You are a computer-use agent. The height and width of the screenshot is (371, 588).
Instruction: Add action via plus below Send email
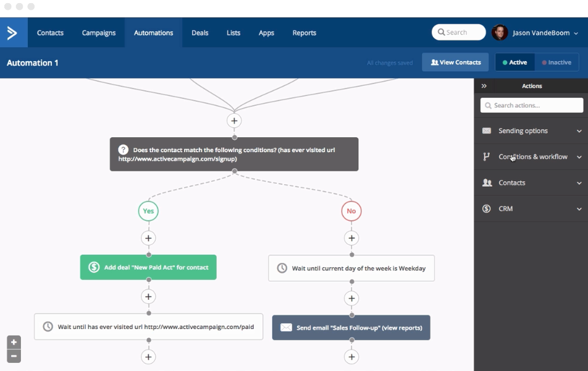pos(351,357)
